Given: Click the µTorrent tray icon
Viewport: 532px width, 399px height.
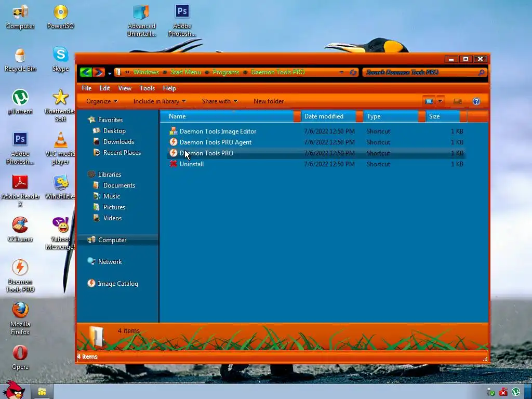Looking at the screenshot, I should coord(516,392).
